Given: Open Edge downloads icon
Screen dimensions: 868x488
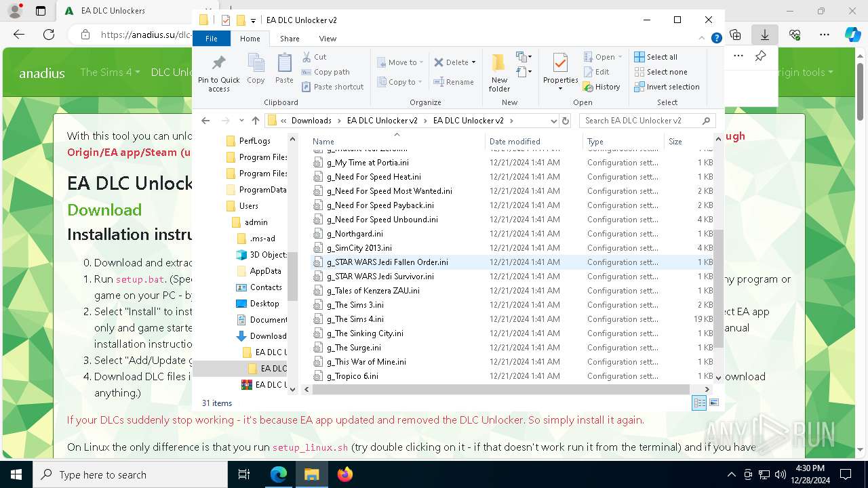Looking at the screenshot, I should 765,35.
